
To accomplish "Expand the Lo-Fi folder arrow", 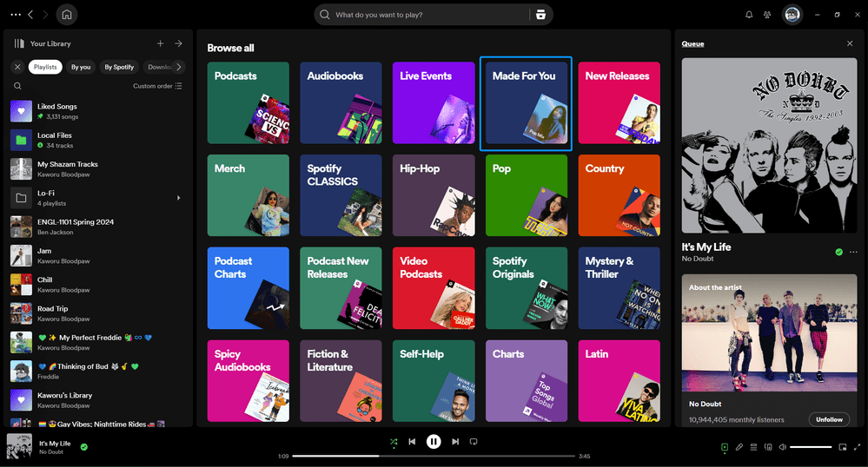I will tap(178, 198).
